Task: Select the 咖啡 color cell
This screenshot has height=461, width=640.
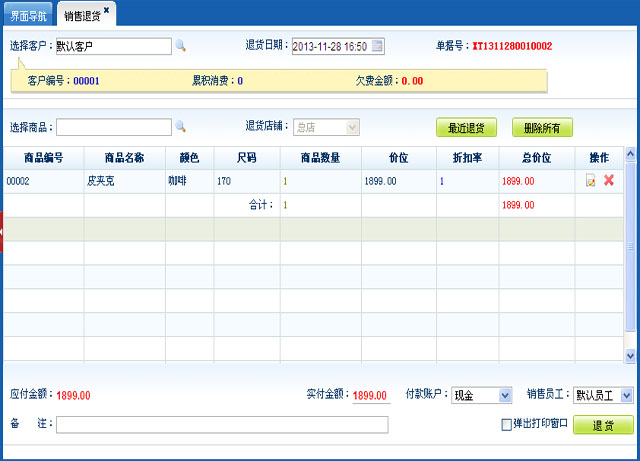Action: point(189,181)
